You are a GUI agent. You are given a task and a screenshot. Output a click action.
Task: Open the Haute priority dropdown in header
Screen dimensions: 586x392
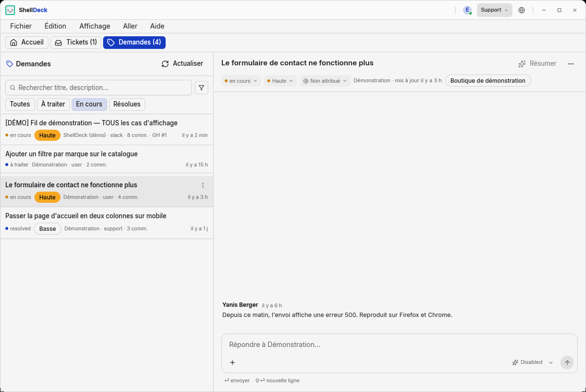pos(280,81)
